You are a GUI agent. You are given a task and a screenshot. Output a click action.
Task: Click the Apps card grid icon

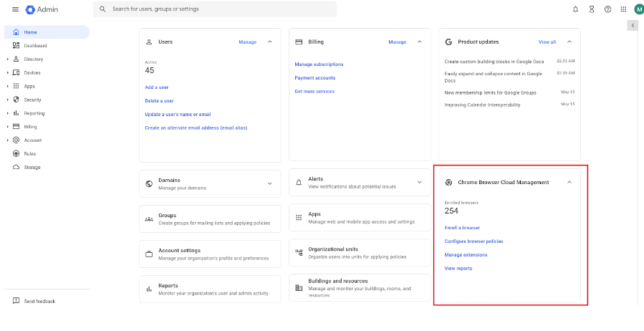(x=299, y=218)
